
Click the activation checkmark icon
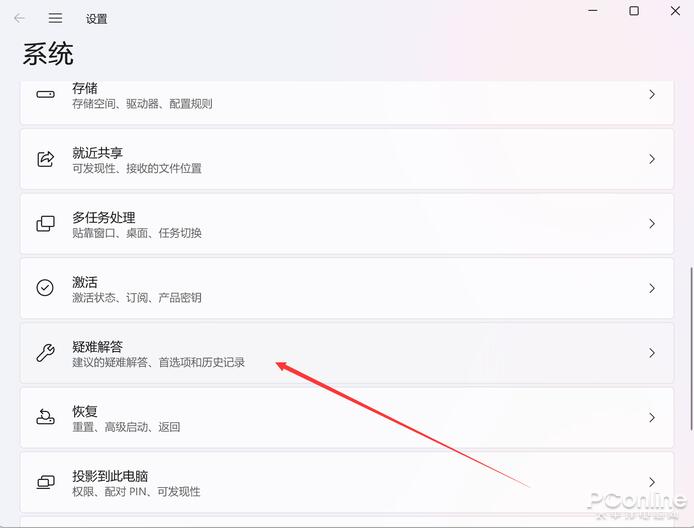[x=45, y=288]
